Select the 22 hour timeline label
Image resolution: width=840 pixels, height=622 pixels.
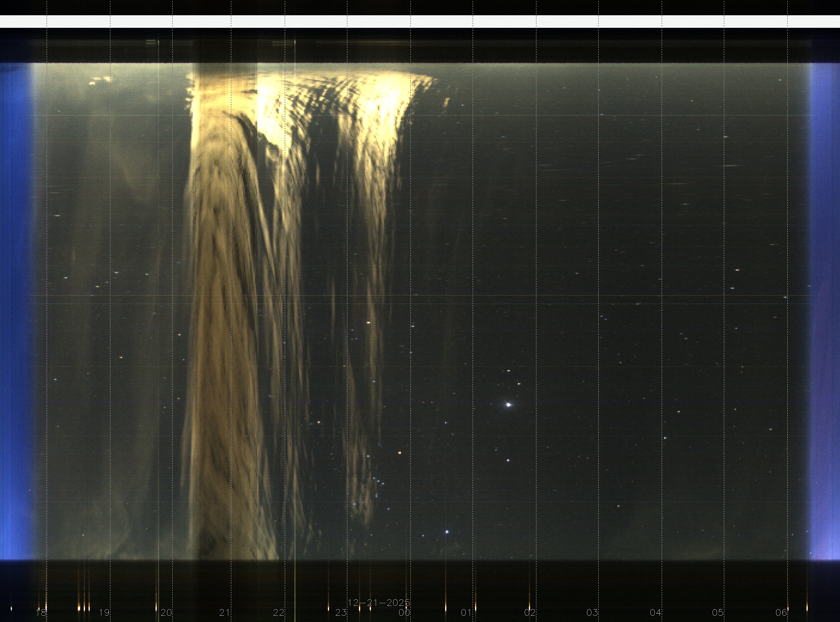coord(279,613)
